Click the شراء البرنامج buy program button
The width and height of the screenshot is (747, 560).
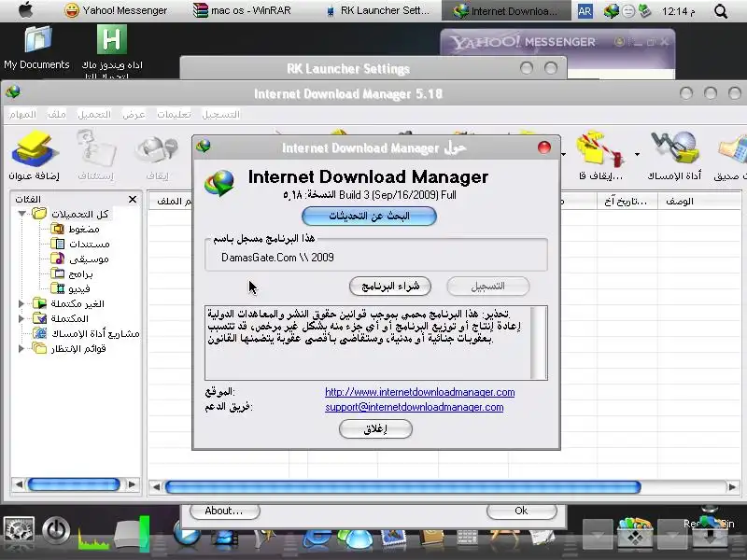click(390, 287)
